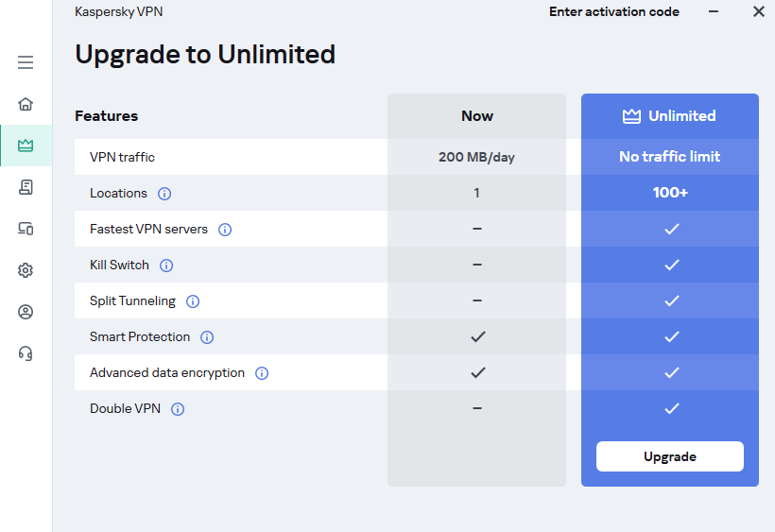Open the account profile sidebar icon
775x532 pixels.
point(26,312)
